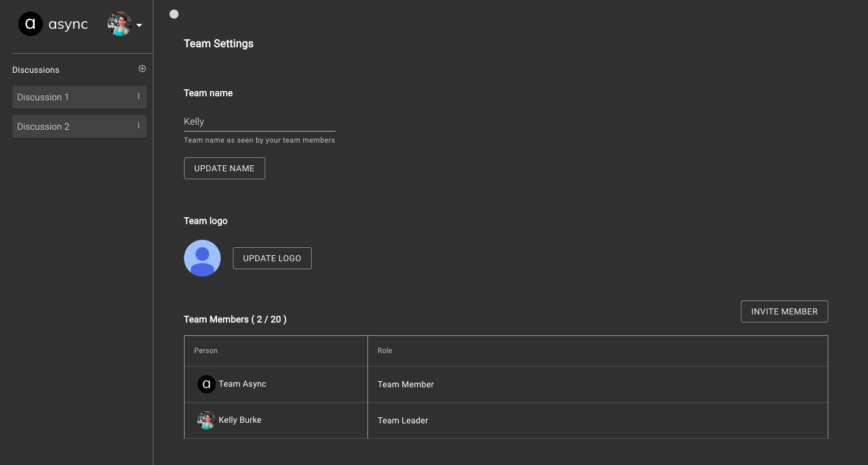Open the Team Member role for Team Async
This screenshot has width=868, height=465.
[x=406, y=384]
